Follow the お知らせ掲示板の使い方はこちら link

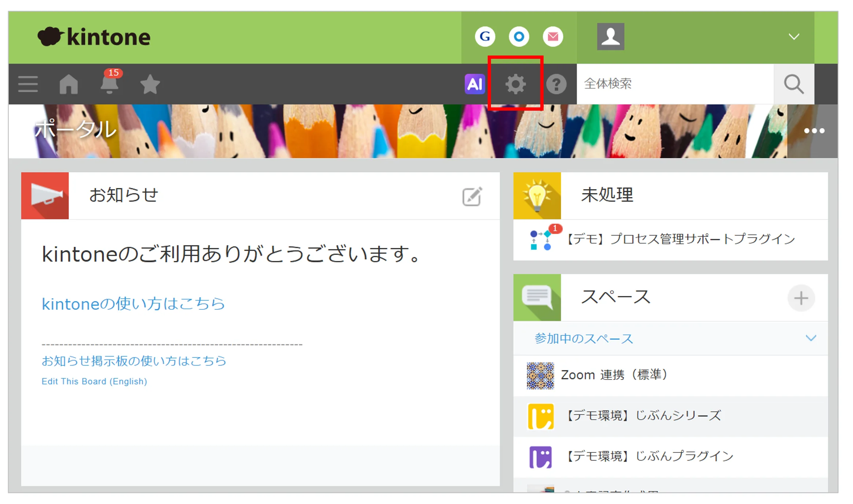[x=134, y=361]
